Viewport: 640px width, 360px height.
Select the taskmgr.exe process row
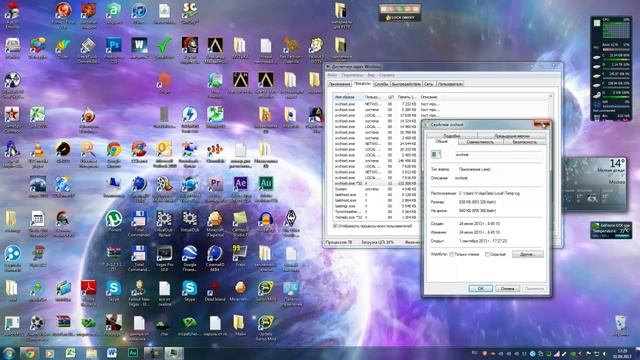point(376,206)
